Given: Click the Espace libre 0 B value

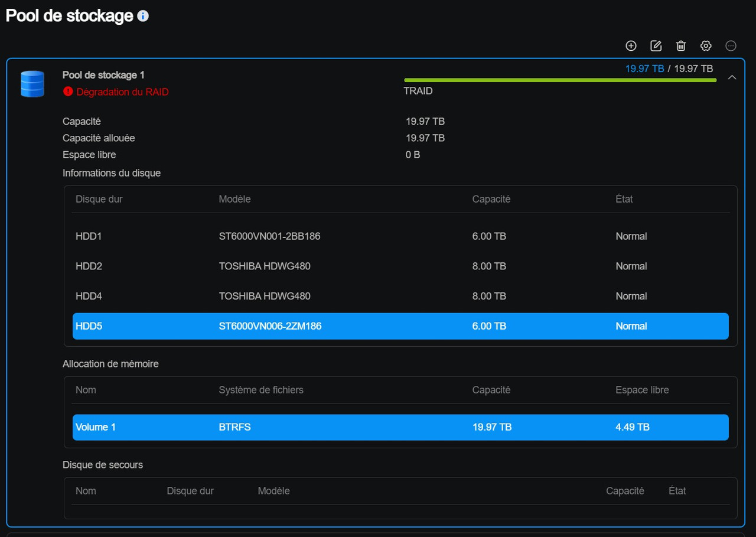Looking at the screenshot, I should 413,155.
